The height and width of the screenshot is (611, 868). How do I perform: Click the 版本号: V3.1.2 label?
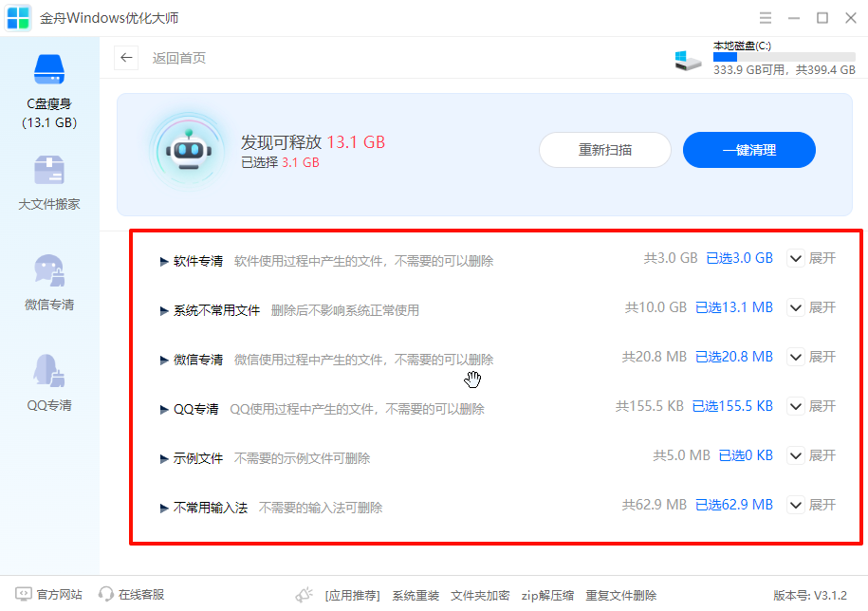(810, 596)
